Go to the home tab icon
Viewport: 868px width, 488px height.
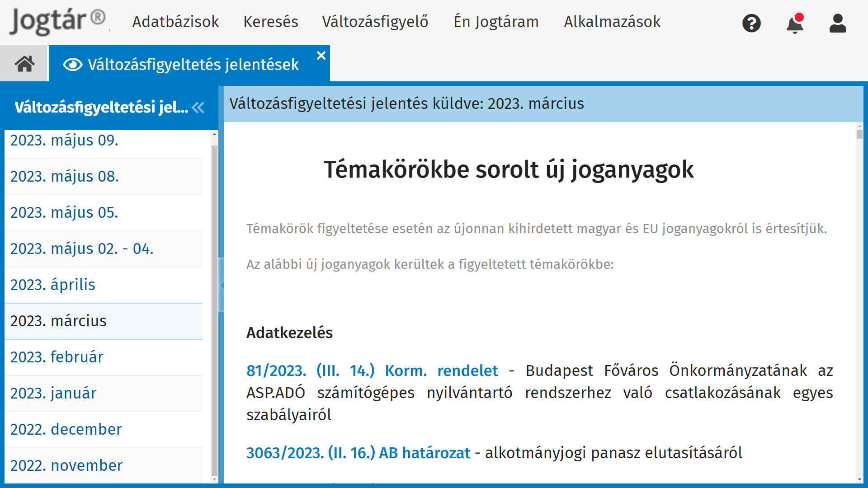[24, 64]
